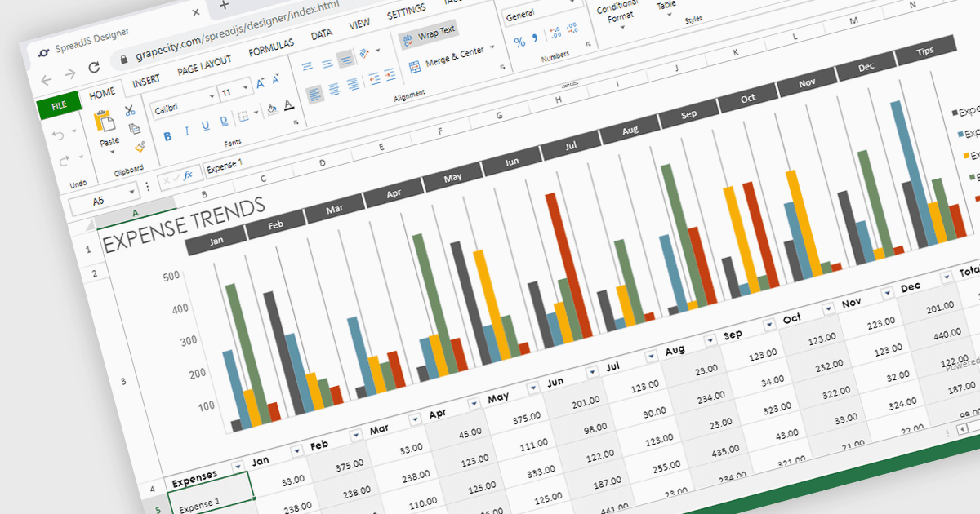Click the Copy icon in Clipboard group
Image resolution: width=980 pixels, height=514 pixels.
[x=135, y=129]
